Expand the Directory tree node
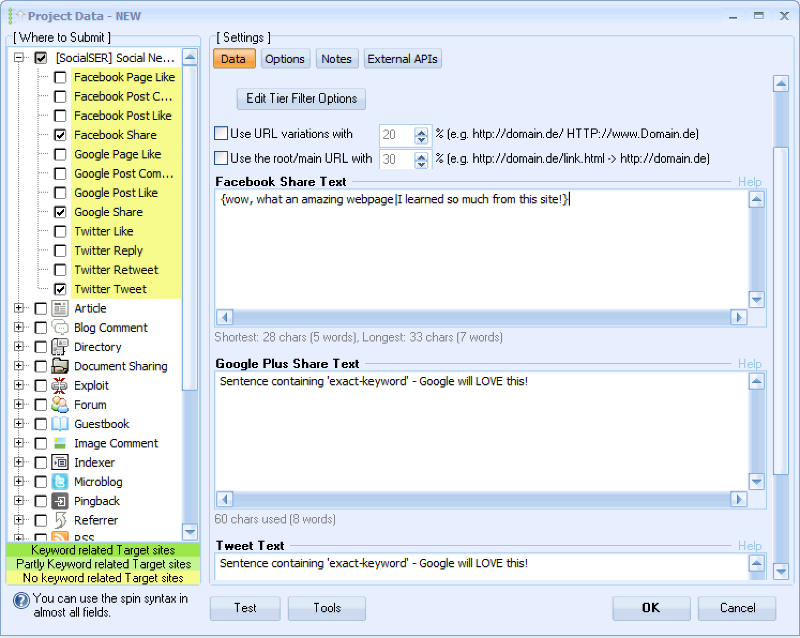 tap(19, 347)
